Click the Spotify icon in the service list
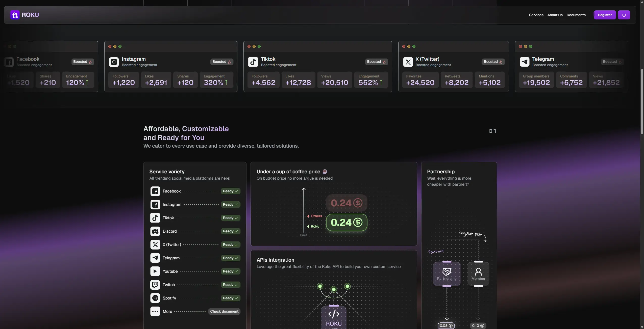 (155, 298)
